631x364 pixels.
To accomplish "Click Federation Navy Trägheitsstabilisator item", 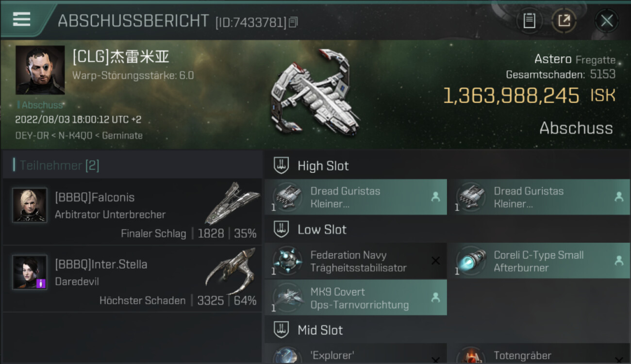I will point(356,261).
